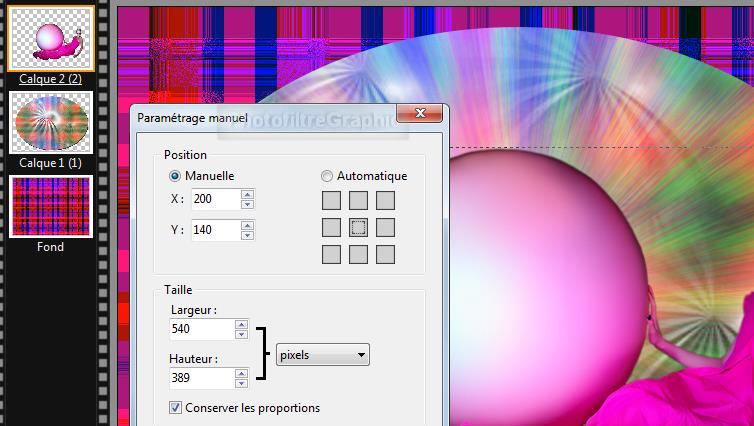Increase Largeur with spinner up arrow
The width and height of the screenshot is (754, 426).
coord(241,323)
